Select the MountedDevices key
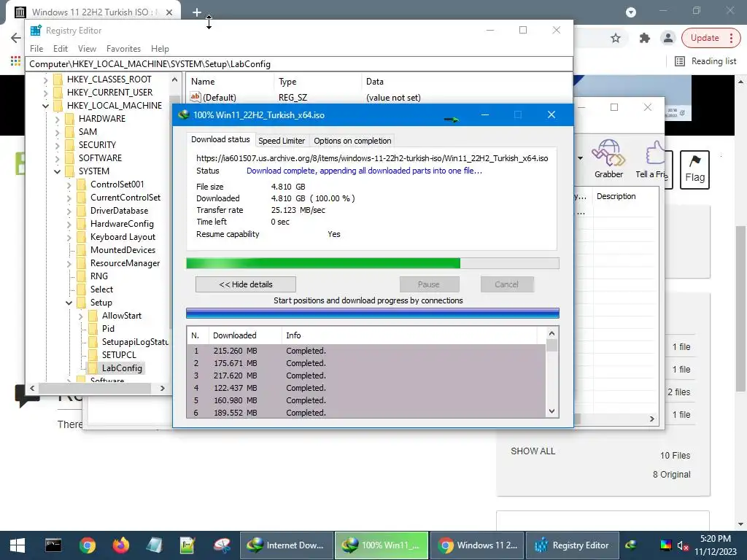 123,250
